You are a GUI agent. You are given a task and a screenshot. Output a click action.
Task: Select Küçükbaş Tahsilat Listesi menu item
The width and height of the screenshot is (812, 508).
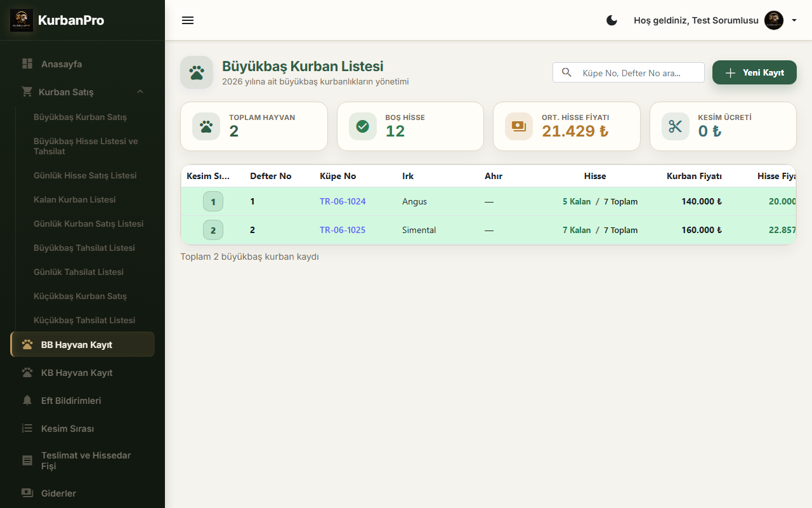[x=84, y=320]
